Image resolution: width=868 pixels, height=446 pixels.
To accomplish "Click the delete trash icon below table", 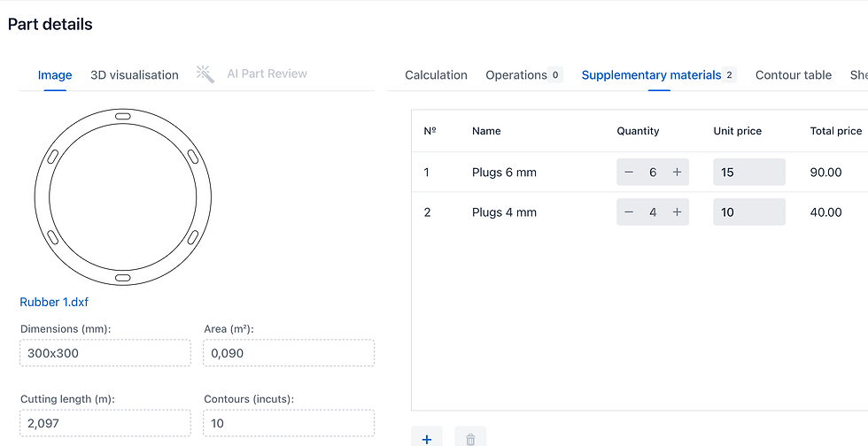I will point(470,438).
